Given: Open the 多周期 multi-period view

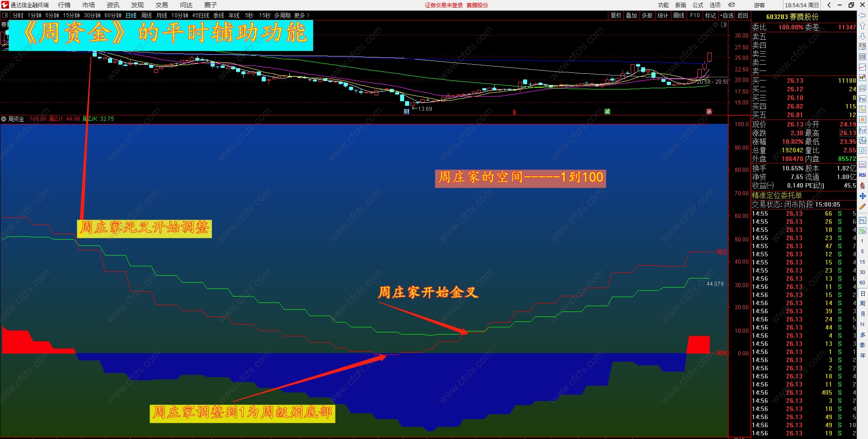Looking at the screenshot, I should click(282, 15).
